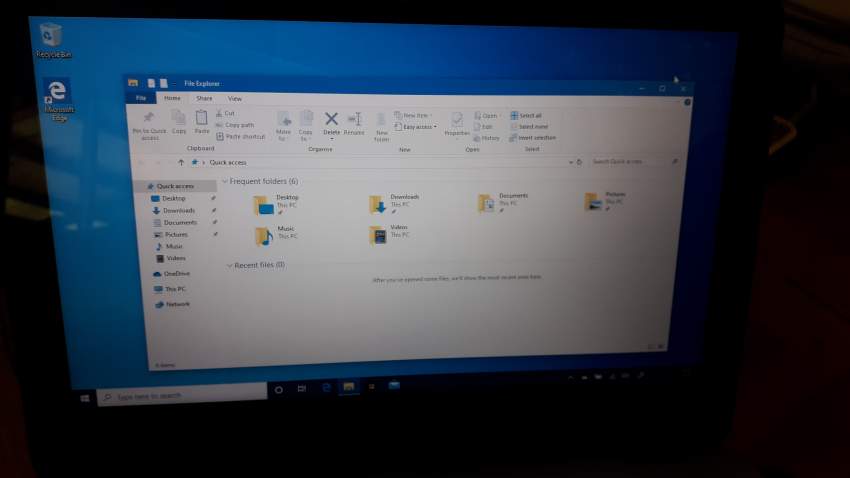Select Quick access in navigation pane

176,186
